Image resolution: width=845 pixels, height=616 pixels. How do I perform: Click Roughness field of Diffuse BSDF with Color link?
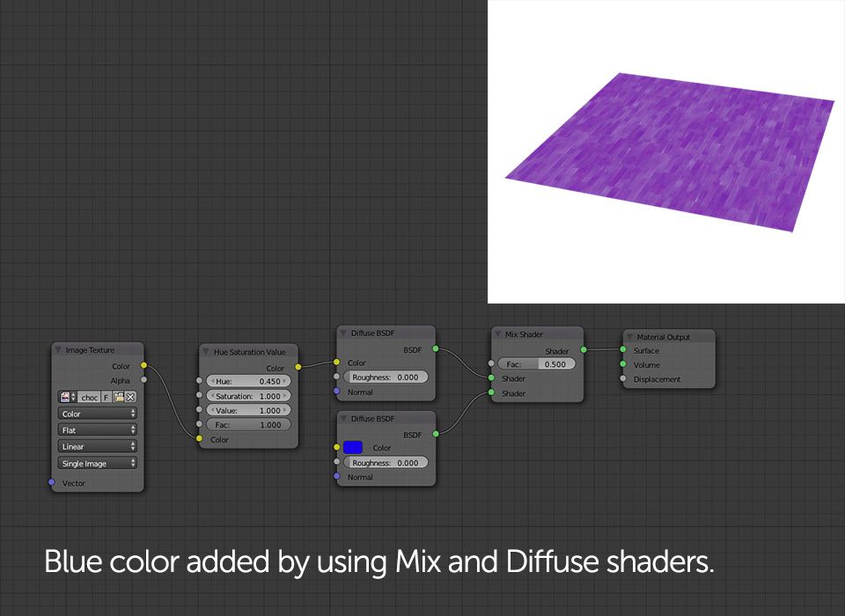click(386, 377)
